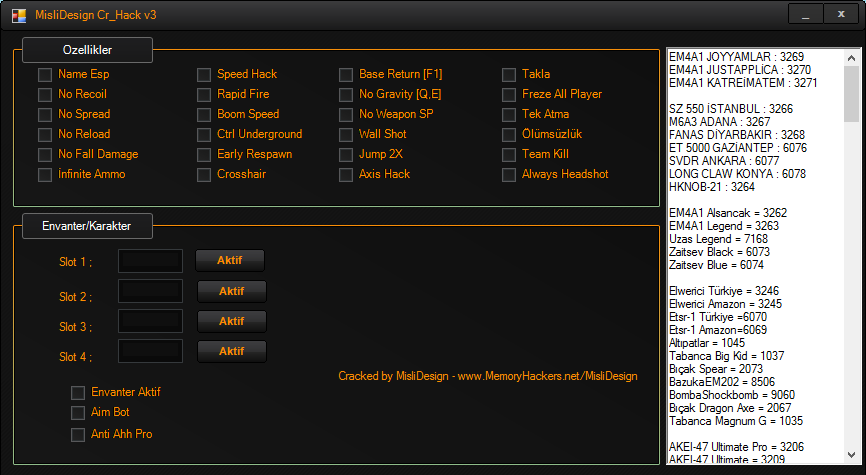Select the Envanter/Karakter header
866x475 pixels.
point(87,226)
